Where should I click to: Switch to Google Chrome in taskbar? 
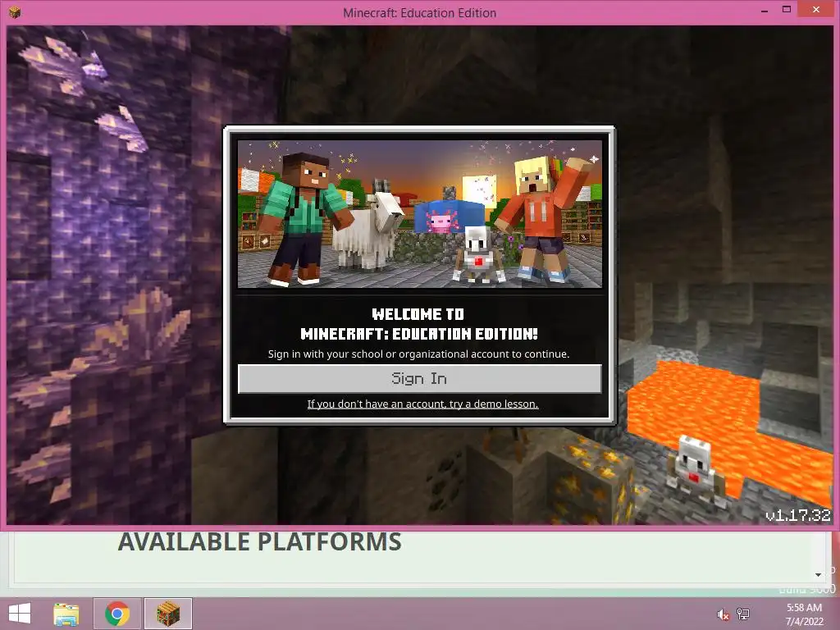point(117,614)
